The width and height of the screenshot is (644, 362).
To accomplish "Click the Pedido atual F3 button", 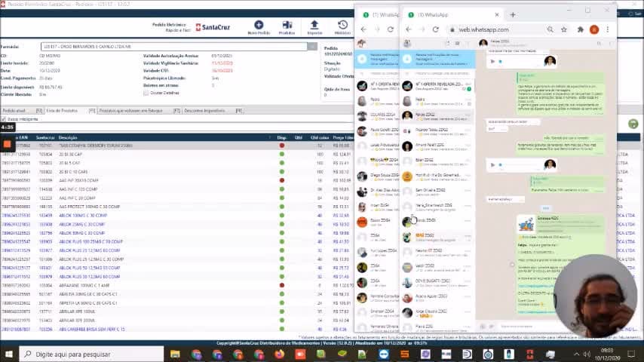I will [22, 111].
